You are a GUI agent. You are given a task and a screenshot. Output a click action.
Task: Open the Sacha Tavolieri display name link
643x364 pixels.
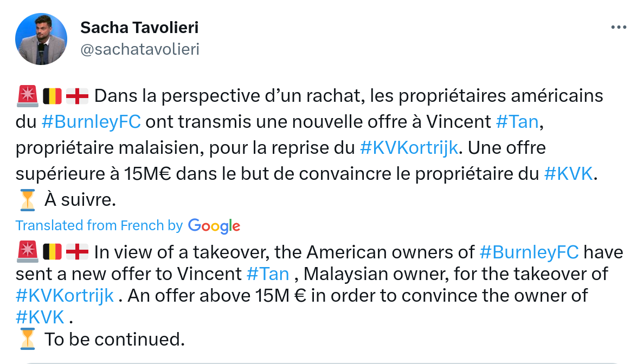(139, 27)
